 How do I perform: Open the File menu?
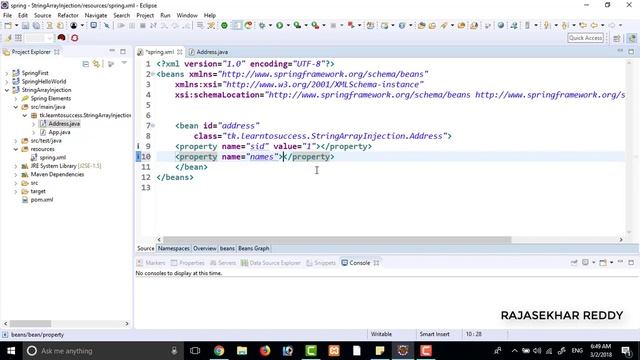(x=7, y=15)
